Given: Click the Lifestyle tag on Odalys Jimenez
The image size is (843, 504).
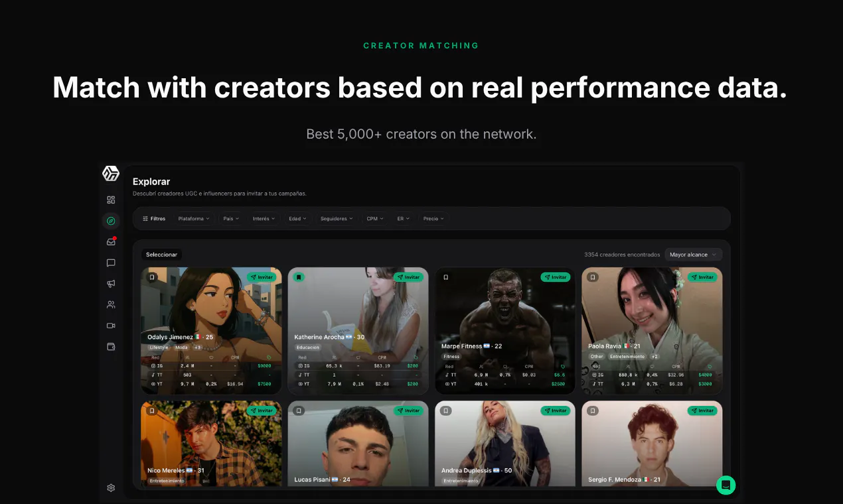Looking at the screenshot, I should click(159, 347).
